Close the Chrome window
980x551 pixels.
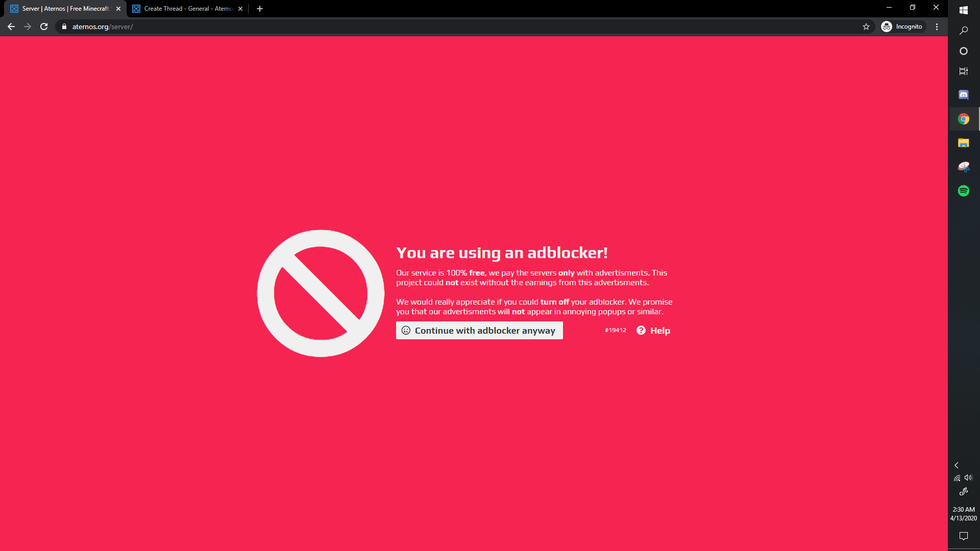936,8
